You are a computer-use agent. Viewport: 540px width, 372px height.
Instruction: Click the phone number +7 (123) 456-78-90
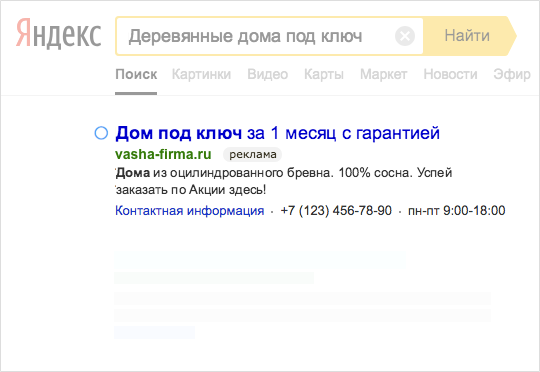(336, 210)
